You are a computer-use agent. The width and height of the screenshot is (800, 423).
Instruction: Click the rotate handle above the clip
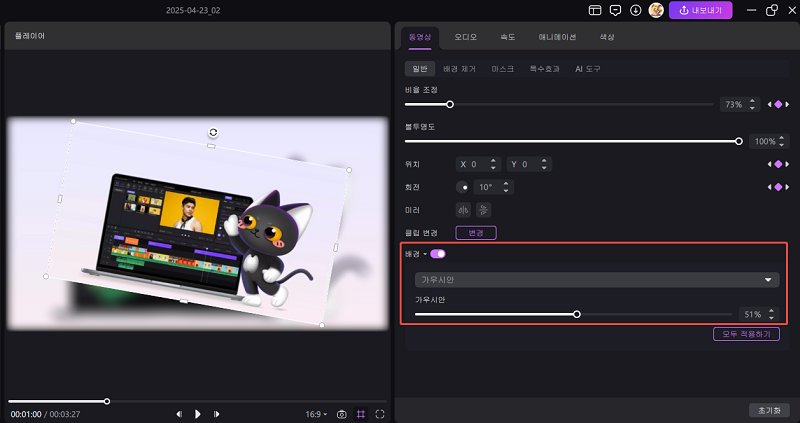(x=213, y=133)
